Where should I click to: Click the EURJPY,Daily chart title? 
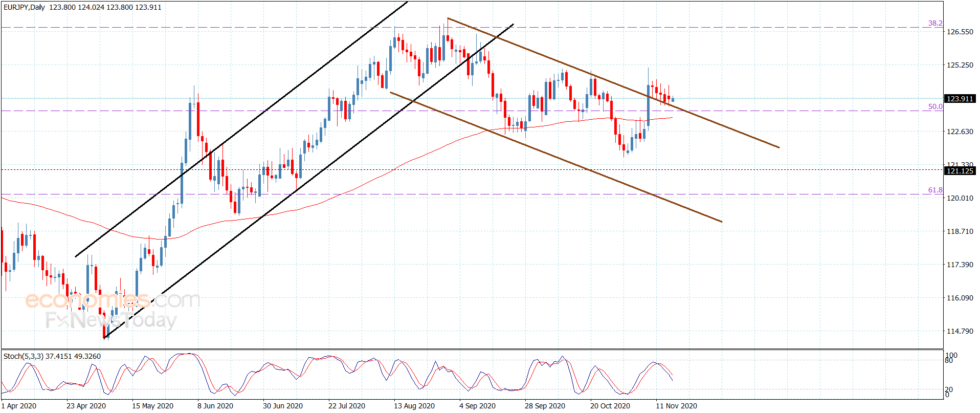[x=24, y=7]
